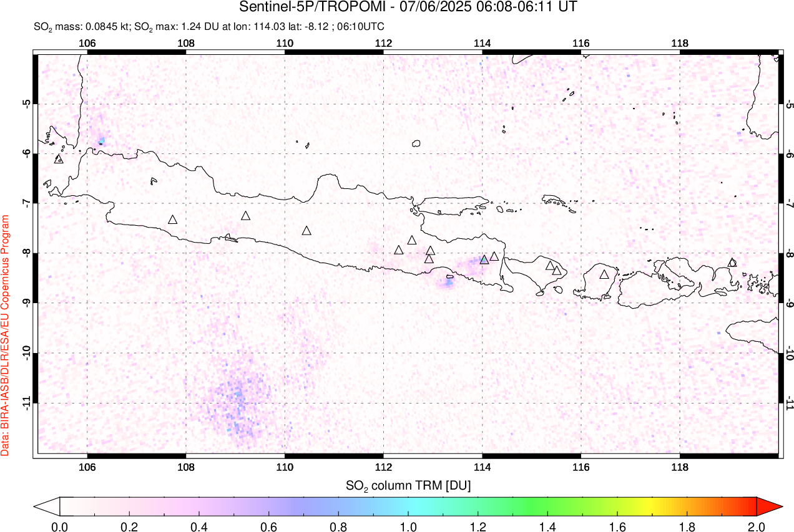Viewport: 794px width, 532px height.
Task: Click the Sentinel-5P/TROPOMI title text
Action: coord(409,7)
